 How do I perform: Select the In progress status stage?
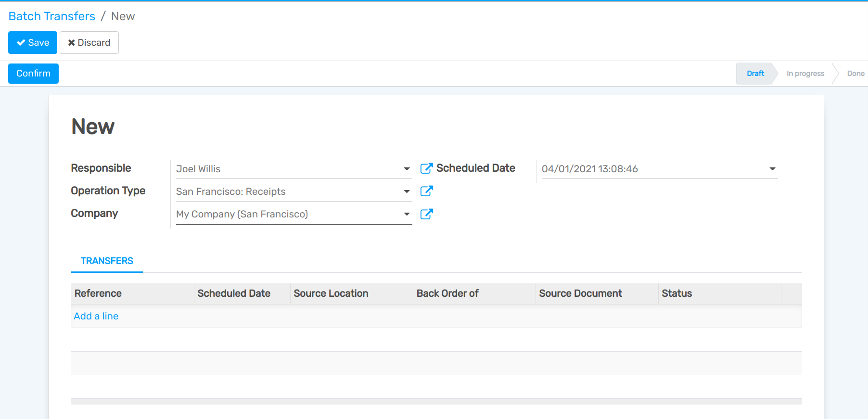[805, 74]
